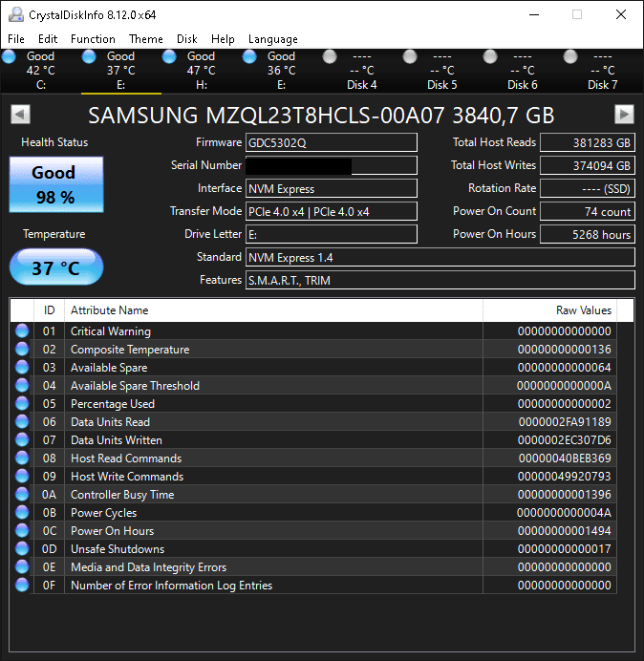The height and width of the screenshot is (661, 644).
Task: Click the status orb for Available Spare
Action: 22,367
